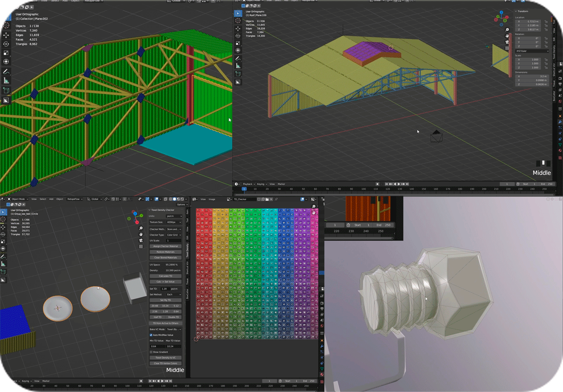Click the Min TD Value 0.64 field
The height and width of the screenshot is (392, 563).
click(158, 346)
